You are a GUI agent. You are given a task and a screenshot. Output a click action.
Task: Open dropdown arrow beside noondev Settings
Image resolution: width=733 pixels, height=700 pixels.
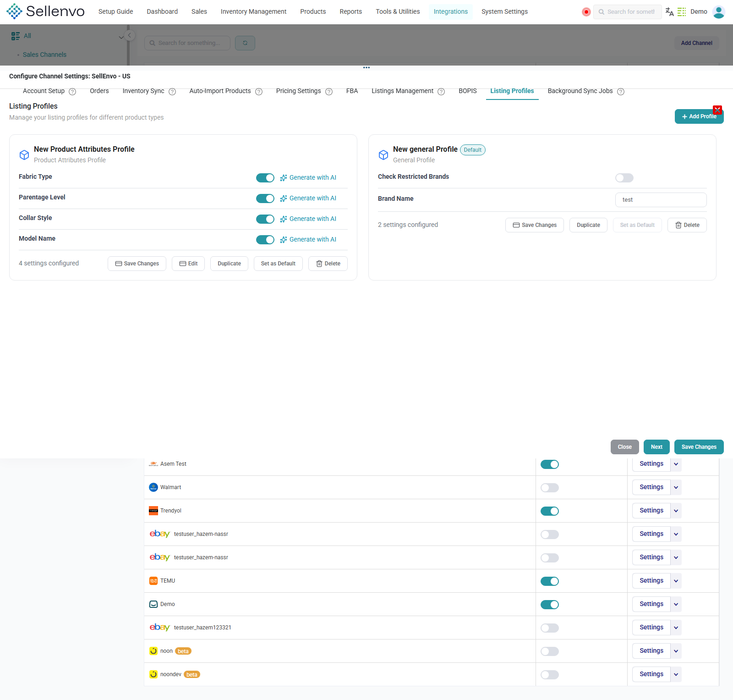(676, 674)
